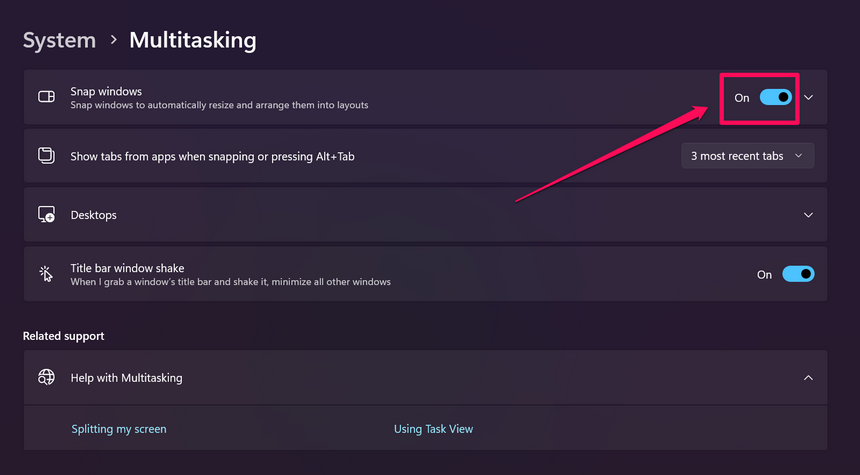Expand the Snap windows options chevron
Viewport: 860px width, 475px height.
[809, 97]
